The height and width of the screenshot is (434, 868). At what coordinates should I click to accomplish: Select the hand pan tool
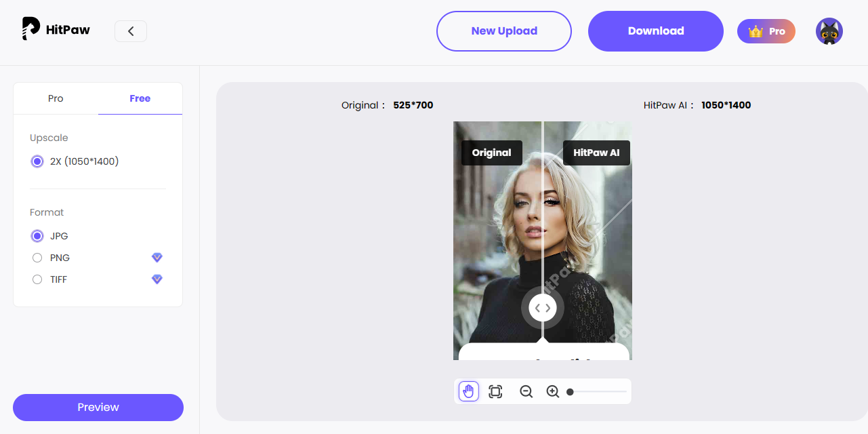[468, 391]
